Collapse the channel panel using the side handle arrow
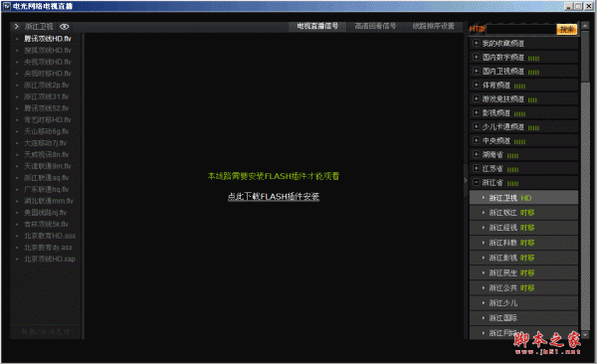 (466, 180)
